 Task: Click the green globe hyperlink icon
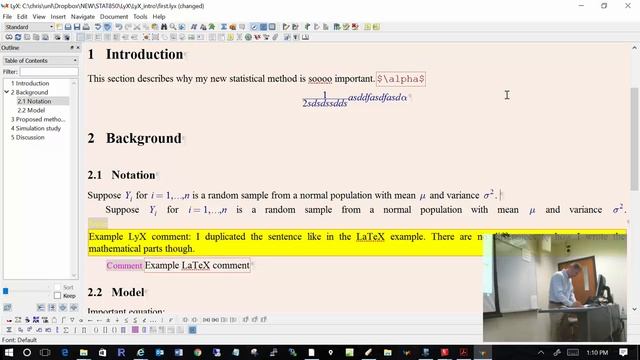point(248,37)
